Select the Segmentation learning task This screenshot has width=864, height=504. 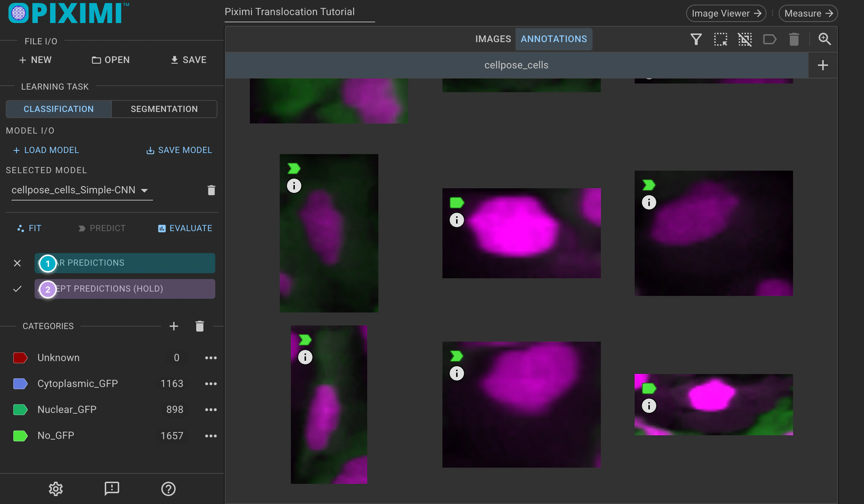164,109
